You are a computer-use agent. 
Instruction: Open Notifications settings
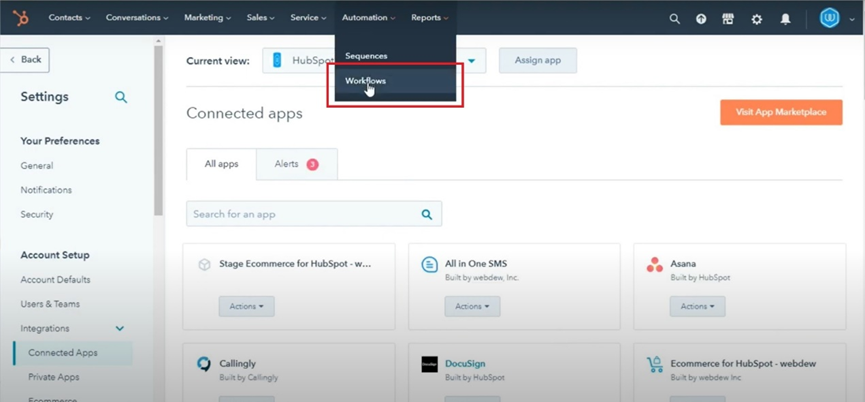[46, 190]
